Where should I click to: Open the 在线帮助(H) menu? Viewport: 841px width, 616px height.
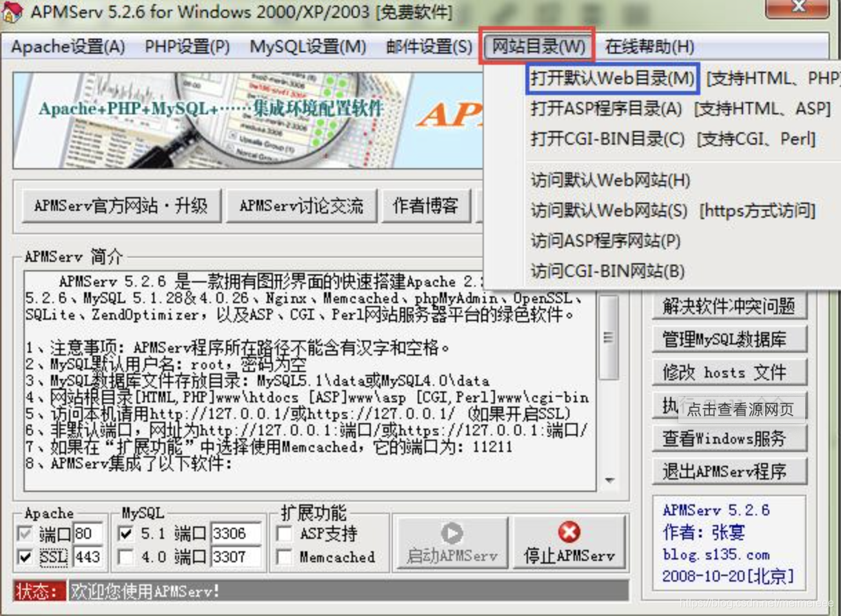click(650, 47)
